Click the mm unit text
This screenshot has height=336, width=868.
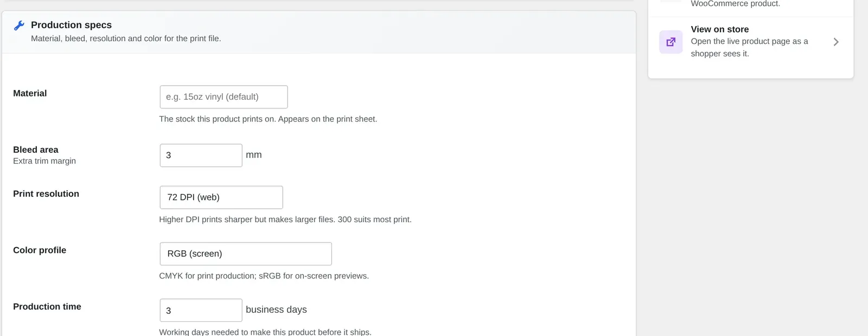254,155
